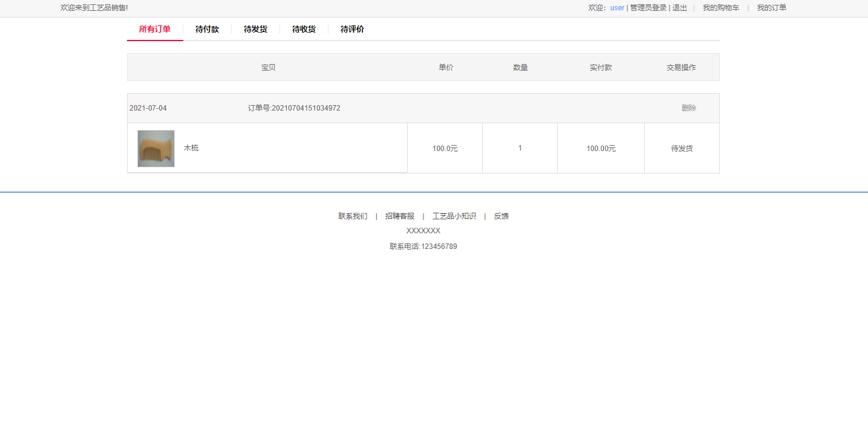Click the user profile link

[616, 7]
